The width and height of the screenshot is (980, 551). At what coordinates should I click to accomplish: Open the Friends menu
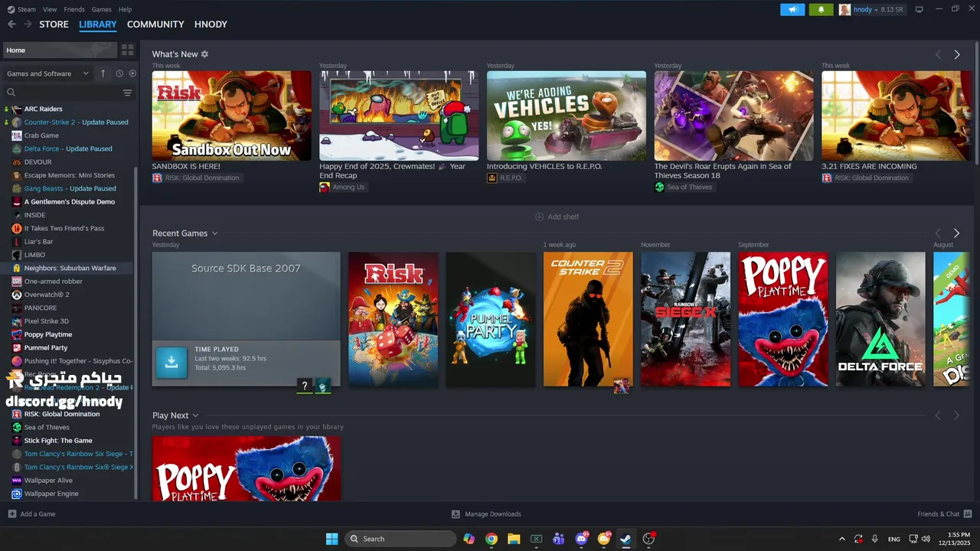[x=74, y=9]
